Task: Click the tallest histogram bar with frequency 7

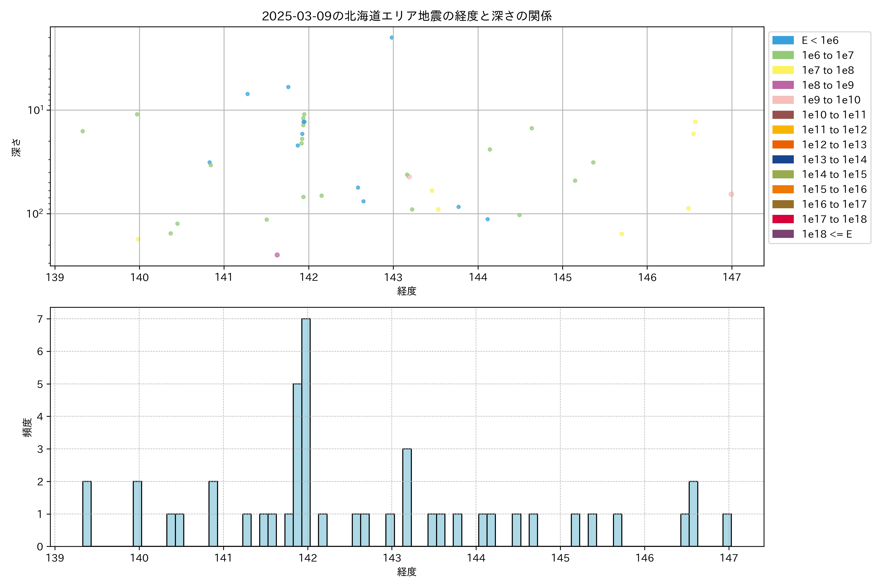Action: click(306, 431)
